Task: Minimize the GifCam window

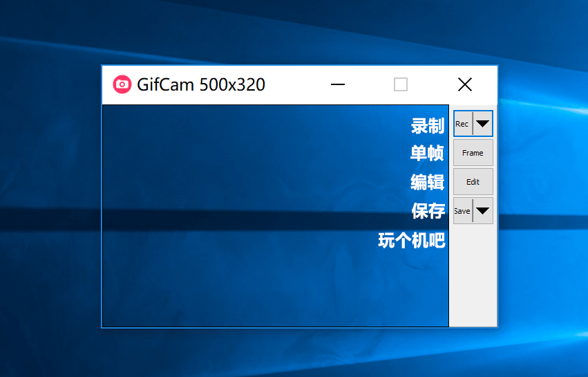Action: [x=338, y=84]
